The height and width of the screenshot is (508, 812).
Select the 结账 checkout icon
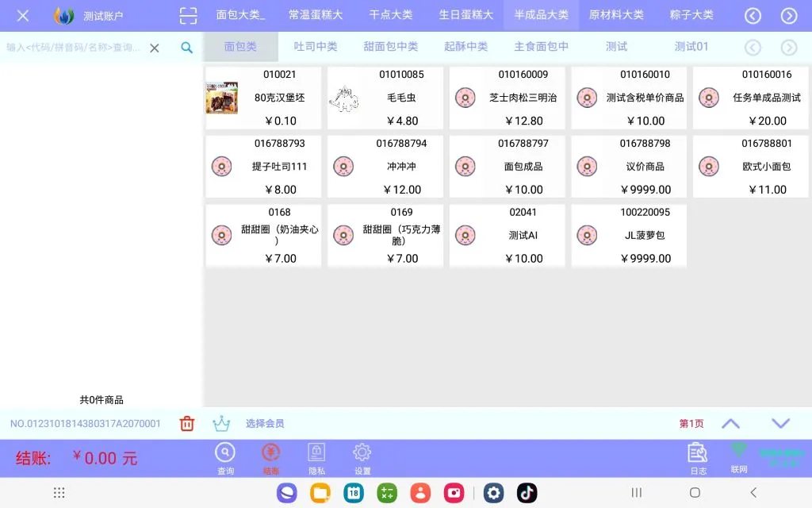pos(270,452)
